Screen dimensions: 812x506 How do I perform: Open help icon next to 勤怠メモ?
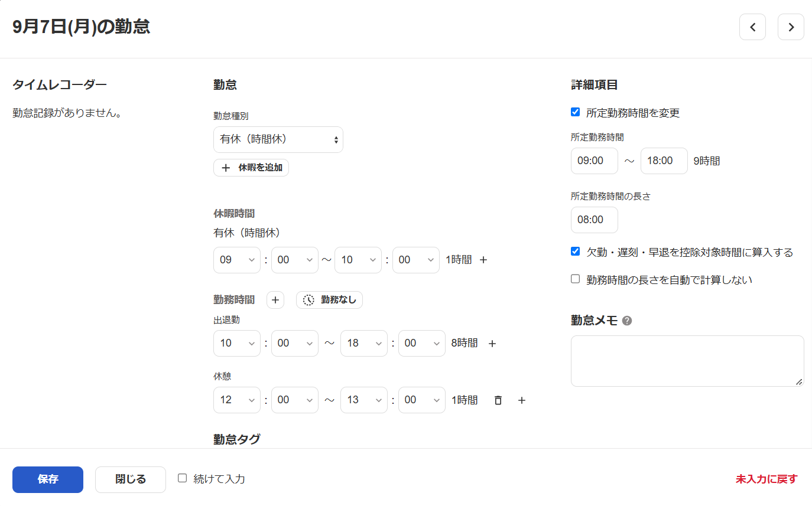pyautogui.click(x=627, y=321)
